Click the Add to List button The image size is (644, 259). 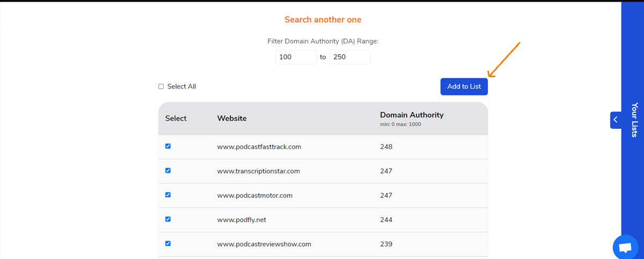coord(464,86)
